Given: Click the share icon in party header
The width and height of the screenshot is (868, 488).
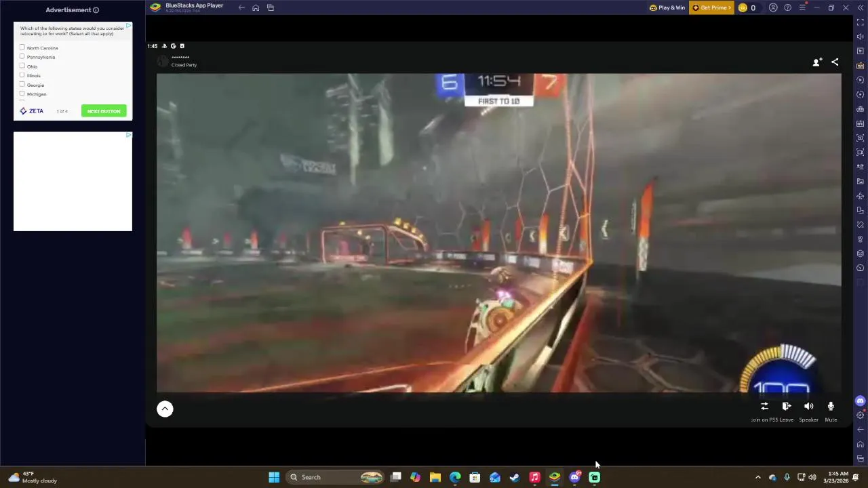Looking at the screenshot, I should coord(835,62).
